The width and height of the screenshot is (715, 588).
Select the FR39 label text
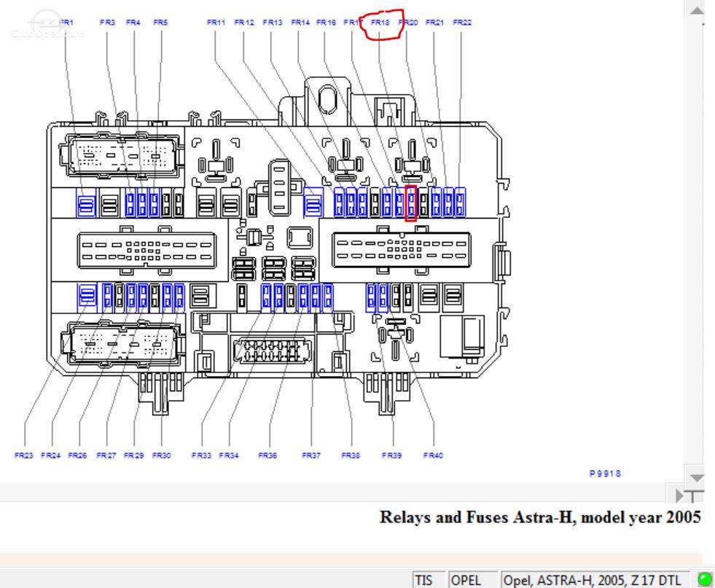point(391,455)
